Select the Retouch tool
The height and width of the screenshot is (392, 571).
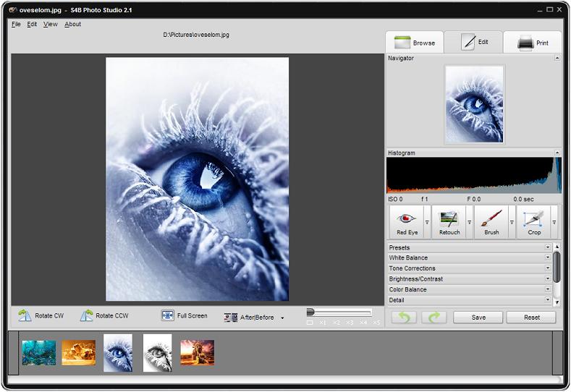coord(449,221)
